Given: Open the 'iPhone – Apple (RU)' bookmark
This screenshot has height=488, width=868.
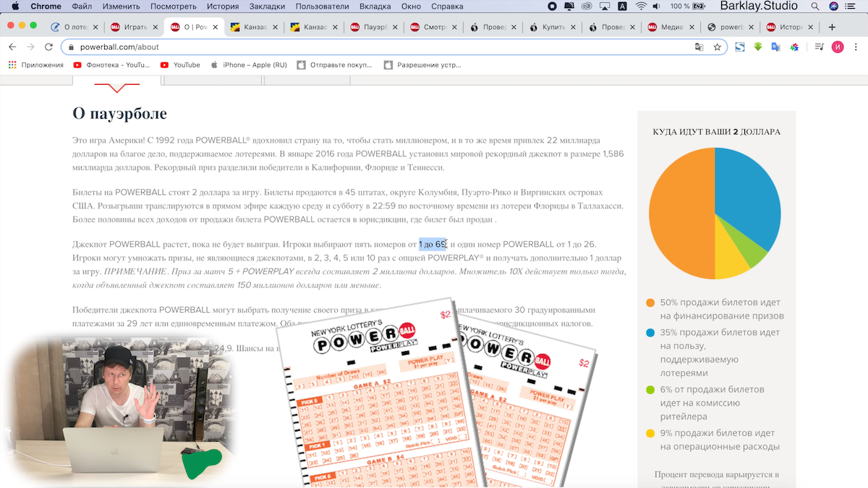Looking at the screenshot, I should [x=248, y=64].
